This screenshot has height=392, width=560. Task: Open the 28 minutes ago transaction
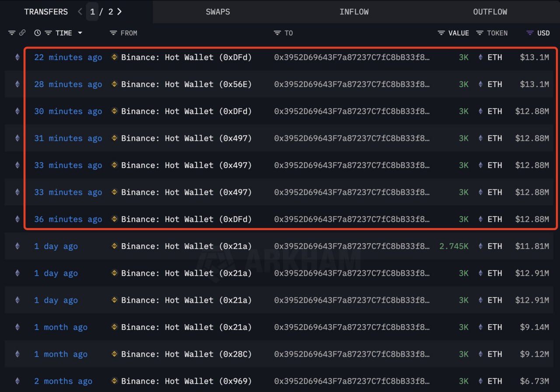click(x=68, y=84)
